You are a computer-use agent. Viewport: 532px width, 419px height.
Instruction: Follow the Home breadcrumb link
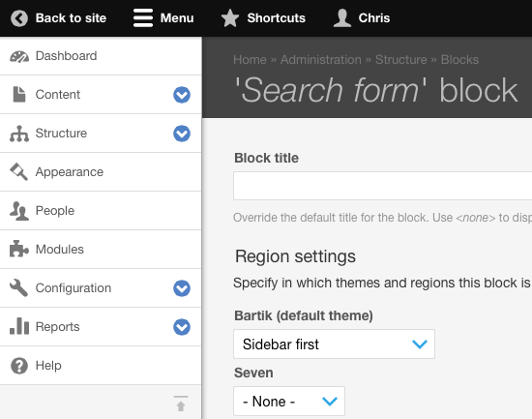250,60
